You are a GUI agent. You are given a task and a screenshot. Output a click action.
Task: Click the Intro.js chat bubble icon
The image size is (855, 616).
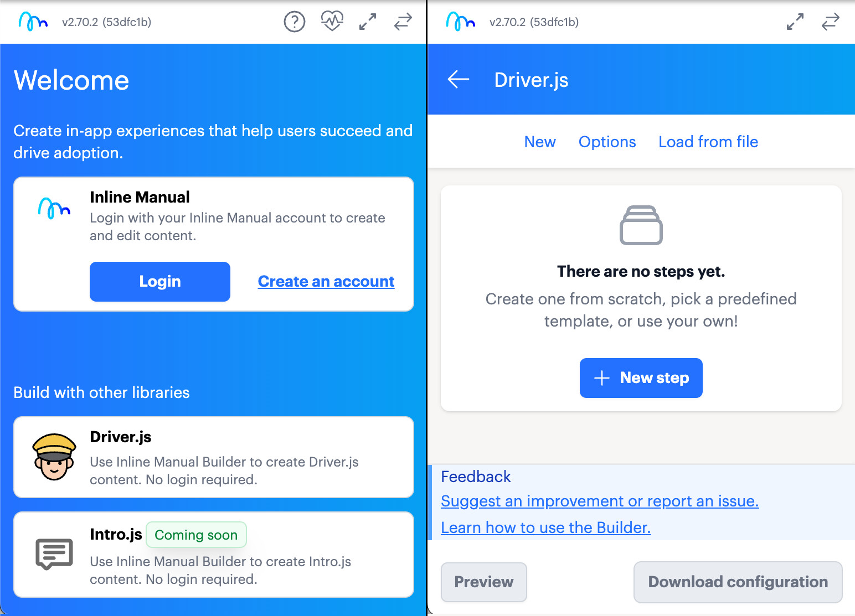tap(54, 554)
